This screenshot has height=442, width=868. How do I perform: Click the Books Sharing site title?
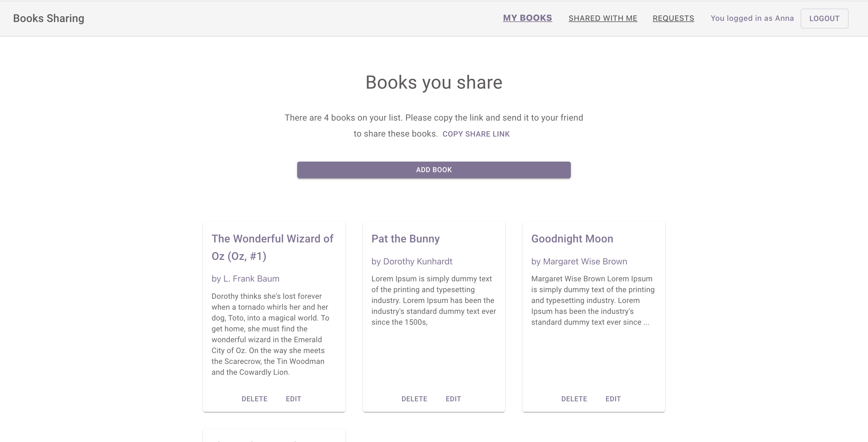[x=49, y=19]
